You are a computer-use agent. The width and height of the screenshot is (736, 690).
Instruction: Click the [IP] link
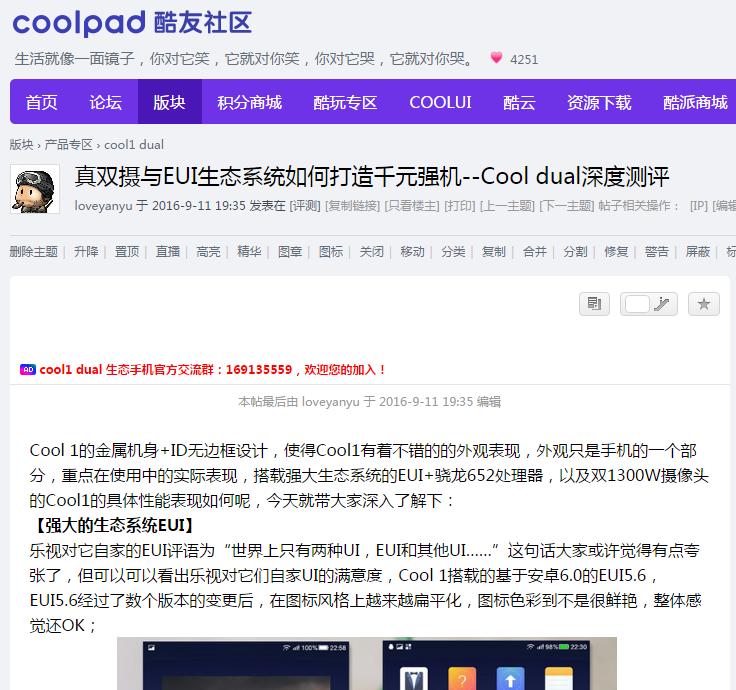point(699,206)
